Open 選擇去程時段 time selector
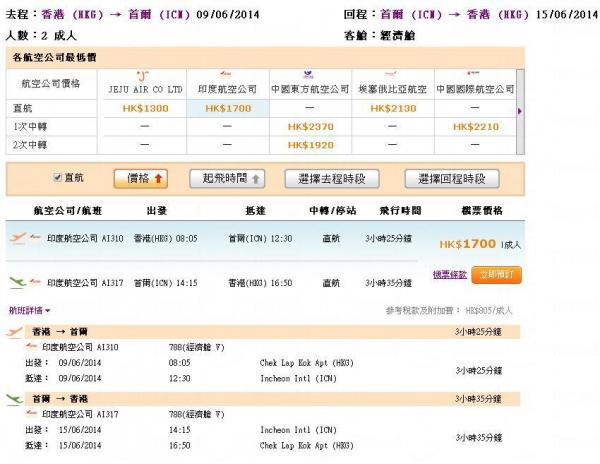Viewport: 600px width, 464px height. pyautogui.click(x=332, y=179)
